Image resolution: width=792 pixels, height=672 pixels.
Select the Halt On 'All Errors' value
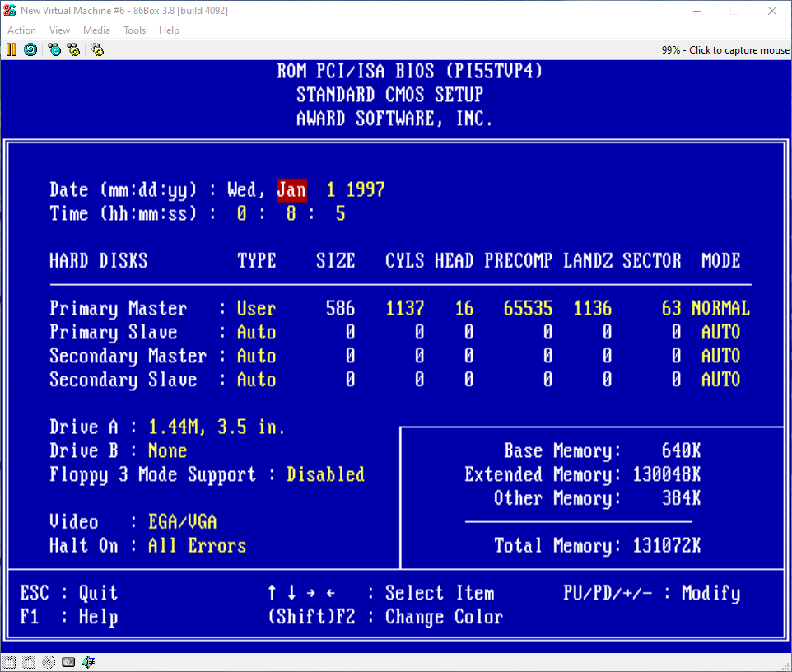[197, 546]
